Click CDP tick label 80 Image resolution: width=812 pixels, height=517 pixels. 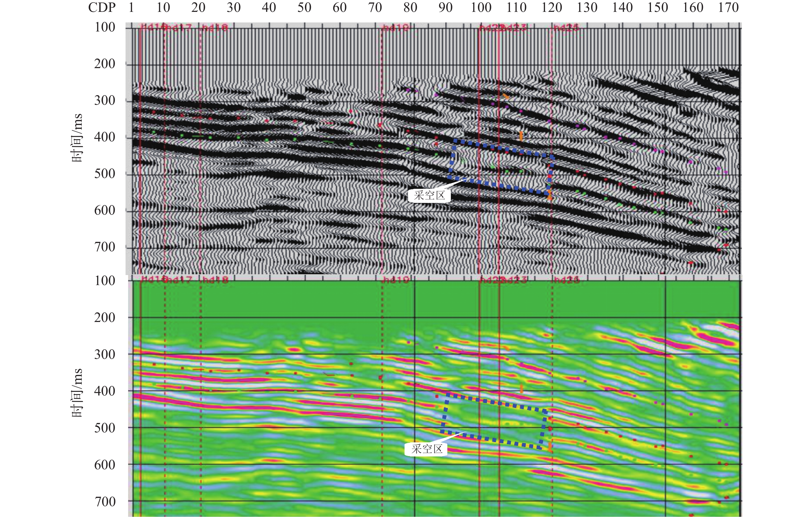click(x=410, y=7)
